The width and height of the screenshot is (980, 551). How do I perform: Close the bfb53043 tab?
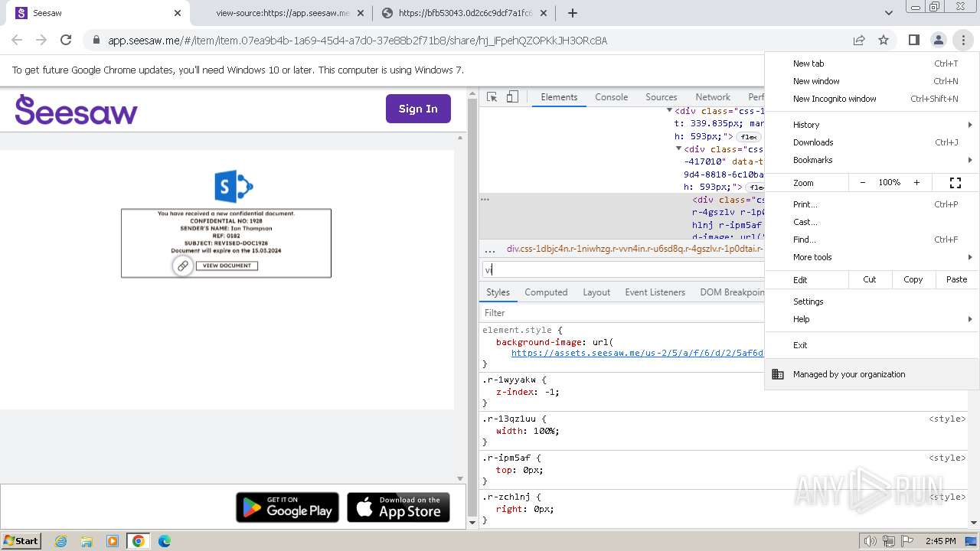544,13
